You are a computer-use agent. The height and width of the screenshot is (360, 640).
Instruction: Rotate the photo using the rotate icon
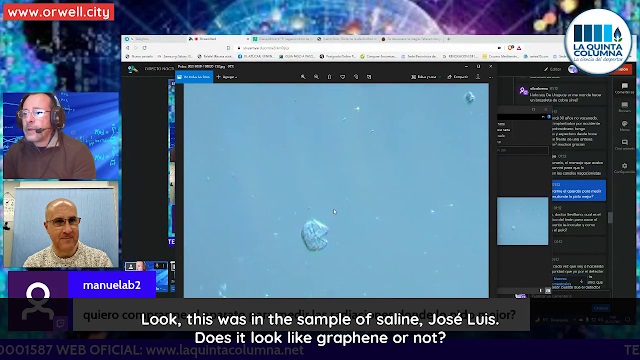[x=356, y=77]
